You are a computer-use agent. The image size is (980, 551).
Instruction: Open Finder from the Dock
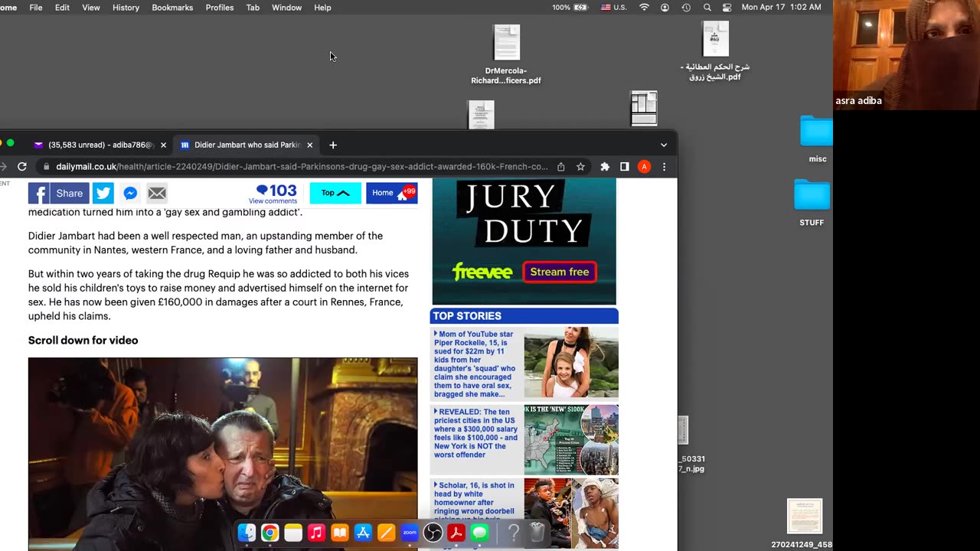(247, 533)
